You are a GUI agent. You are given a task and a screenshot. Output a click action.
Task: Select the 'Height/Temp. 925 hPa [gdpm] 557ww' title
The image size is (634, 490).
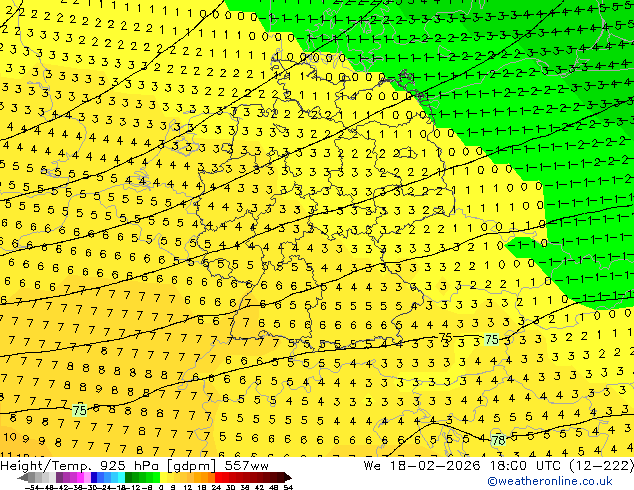(134, 466)
